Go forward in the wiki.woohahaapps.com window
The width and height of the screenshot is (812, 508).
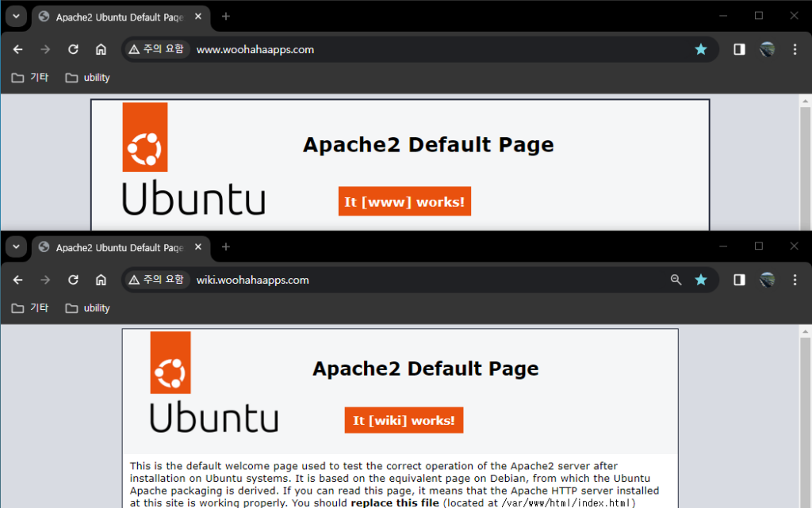coord(45,280)
